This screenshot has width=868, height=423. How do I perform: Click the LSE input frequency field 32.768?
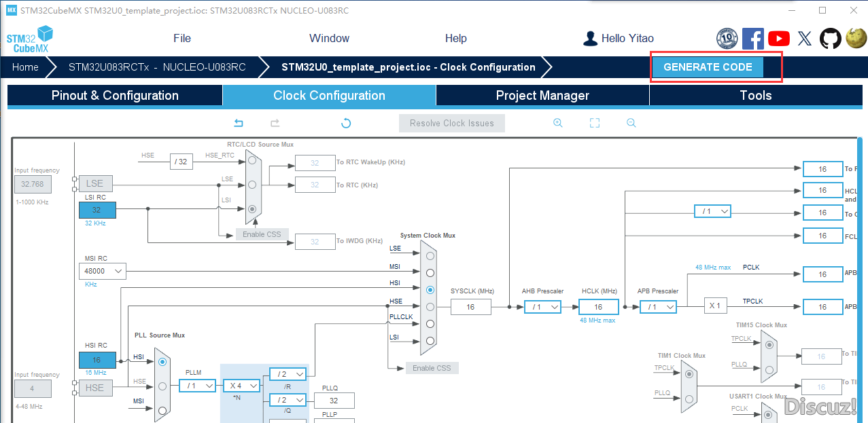(x=33, y=184)
